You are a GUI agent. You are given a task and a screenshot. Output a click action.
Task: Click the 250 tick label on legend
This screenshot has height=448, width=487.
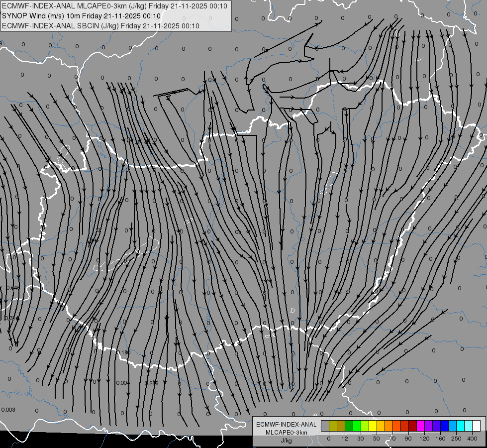(x=456, y=439)
